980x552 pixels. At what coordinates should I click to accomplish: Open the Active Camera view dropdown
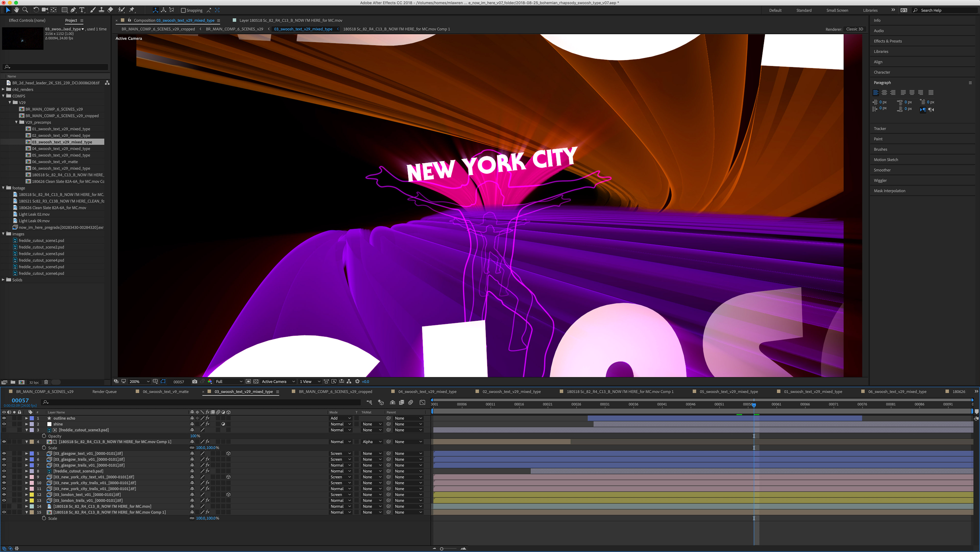pyautogui.click(x=278, y=381)
